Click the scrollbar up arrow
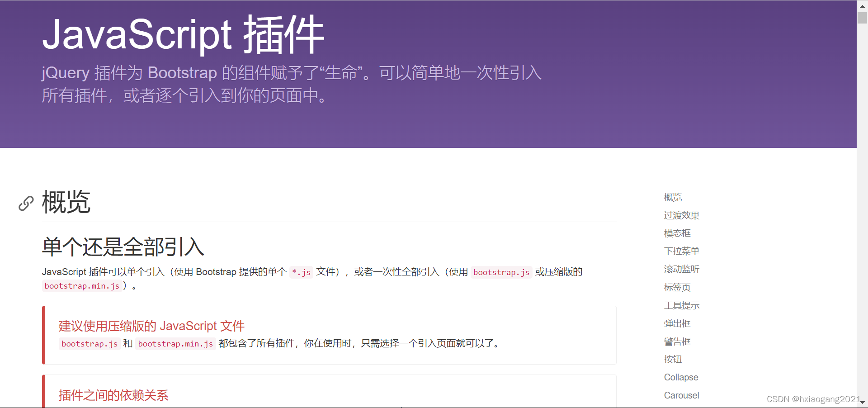This screenshot has width=868, height=408. 862,5
